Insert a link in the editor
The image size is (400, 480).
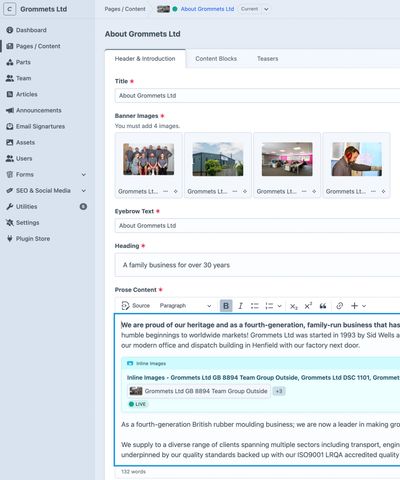[x=340, y=306]
